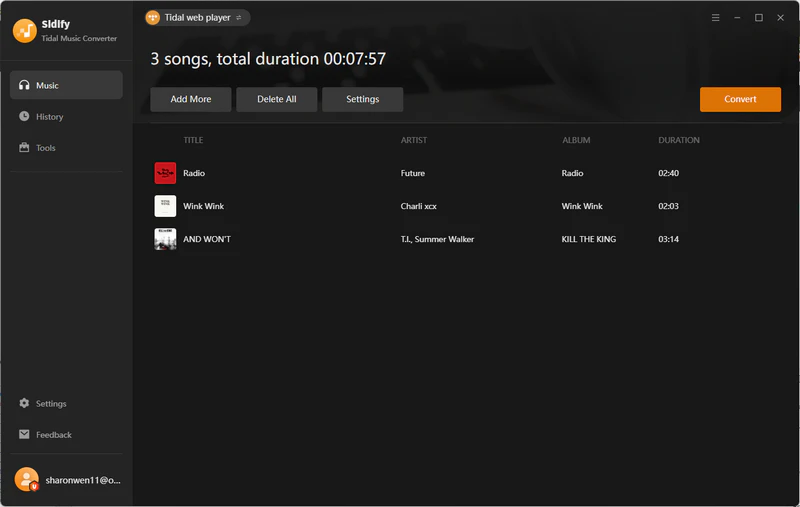Select the Wink Wink album art thumbnail
The height and width of the screenshot is (507, 800).
click(165, 206)
